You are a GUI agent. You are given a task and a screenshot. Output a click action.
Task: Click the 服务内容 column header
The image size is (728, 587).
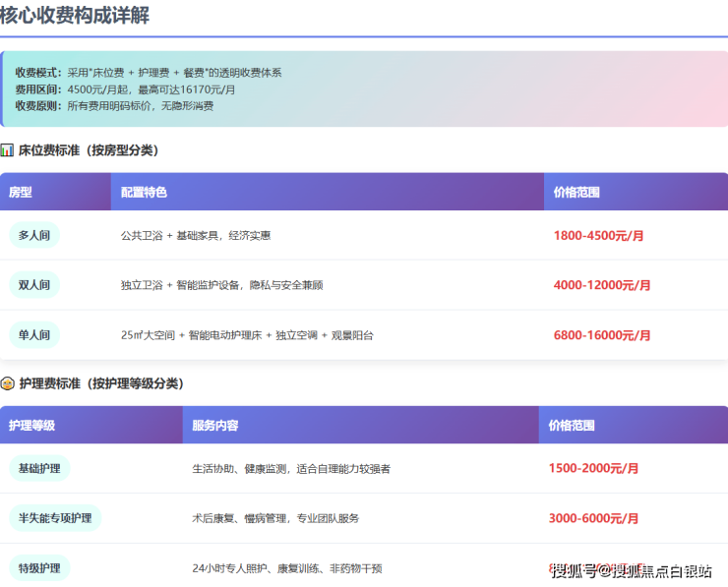point(214,426)
